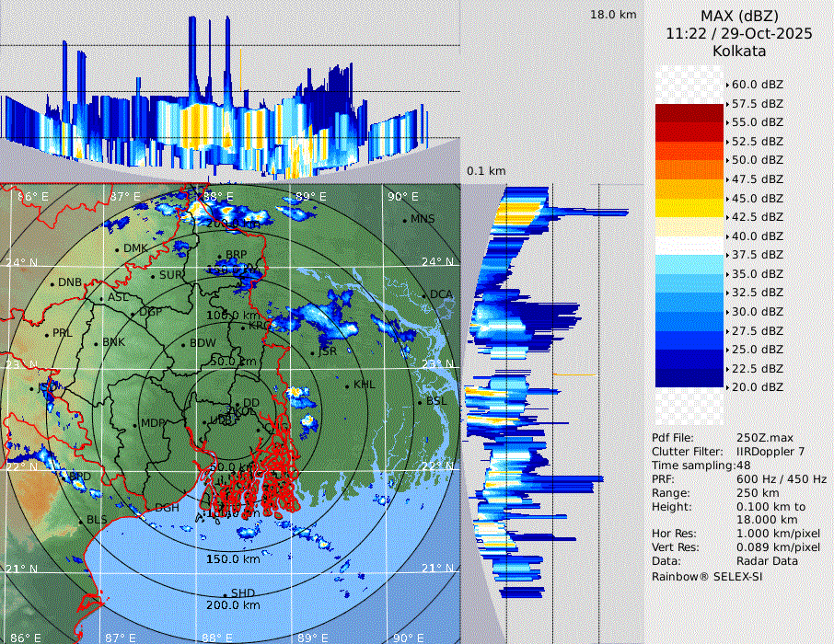
Task: Click the MNS station marker on map
Action: pyautogui.click(x=404, y=220)
